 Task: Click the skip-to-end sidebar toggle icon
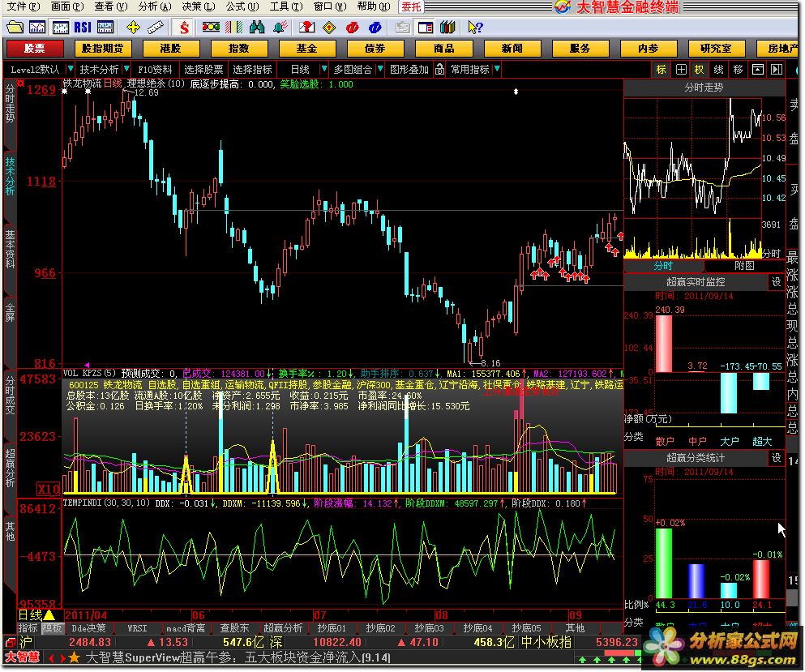777,69
